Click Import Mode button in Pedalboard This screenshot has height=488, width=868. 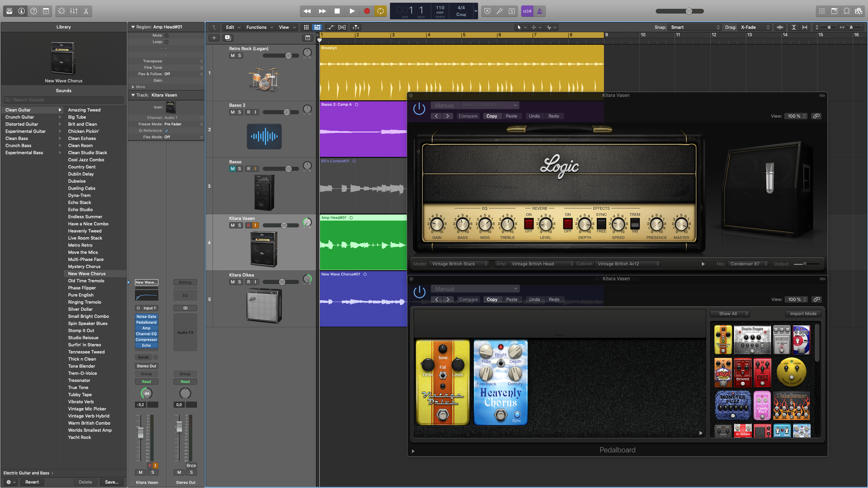point(803,314)
